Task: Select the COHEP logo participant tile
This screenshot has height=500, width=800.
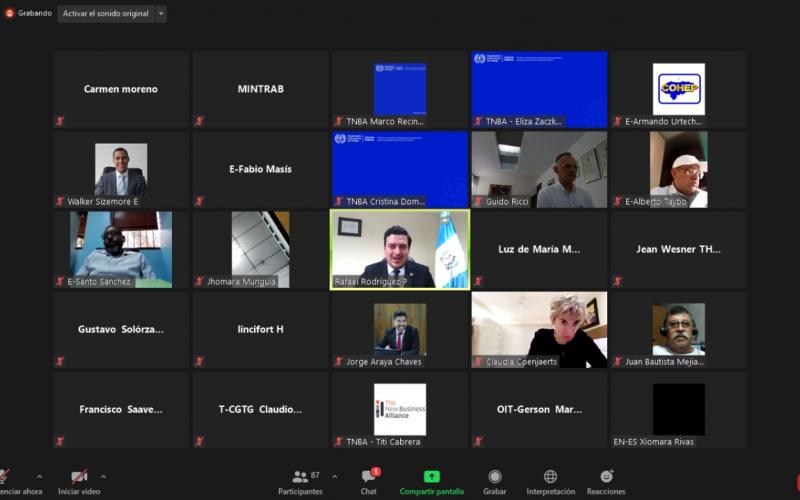Action: [678, 89]
